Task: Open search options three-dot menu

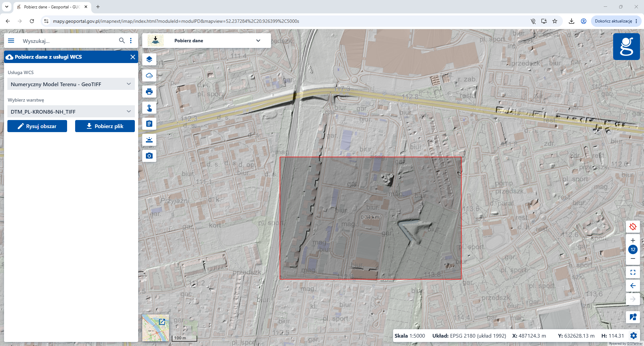Action: (131, 41)
